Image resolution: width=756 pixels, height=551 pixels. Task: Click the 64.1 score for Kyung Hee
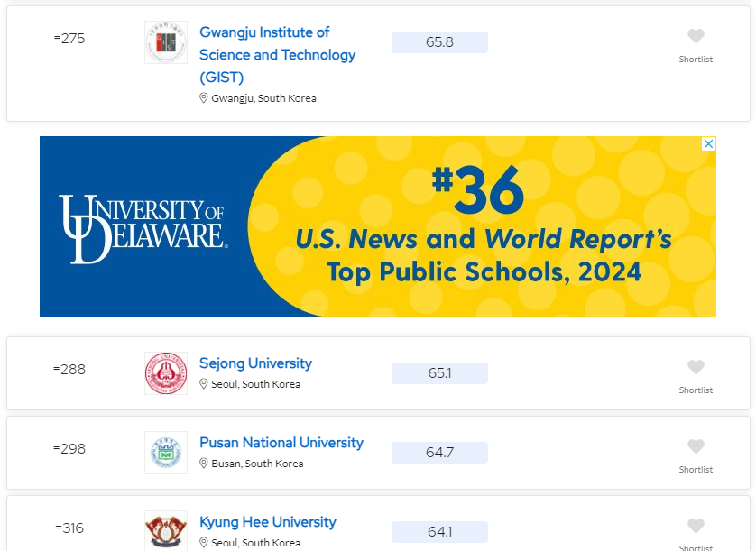point(439,532)
